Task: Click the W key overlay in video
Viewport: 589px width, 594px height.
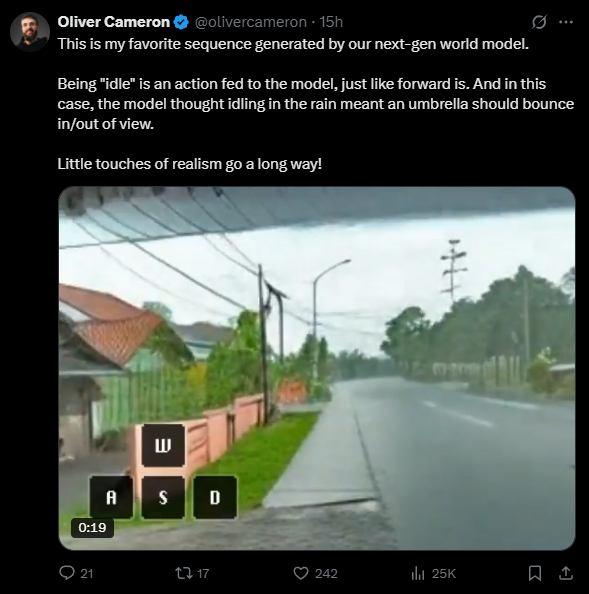Action: pos(163,446)
